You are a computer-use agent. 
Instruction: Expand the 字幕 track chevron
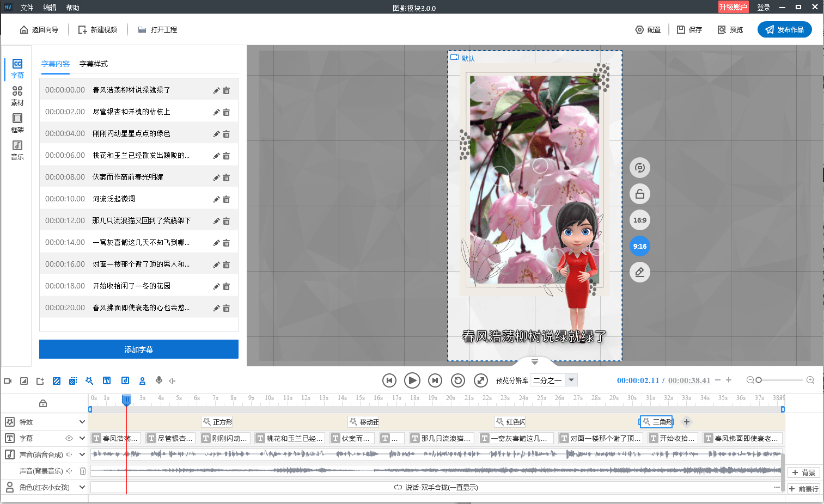pos(82,438)
